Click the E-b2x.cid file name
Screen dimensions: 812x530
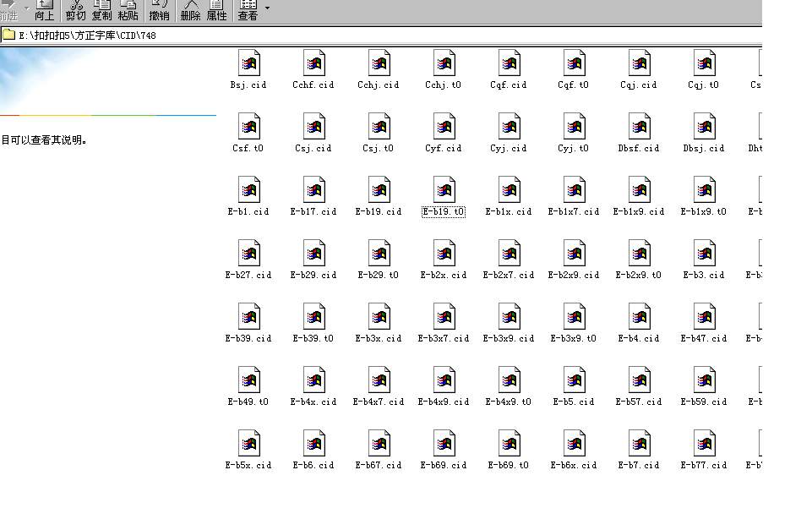point(444,275)
